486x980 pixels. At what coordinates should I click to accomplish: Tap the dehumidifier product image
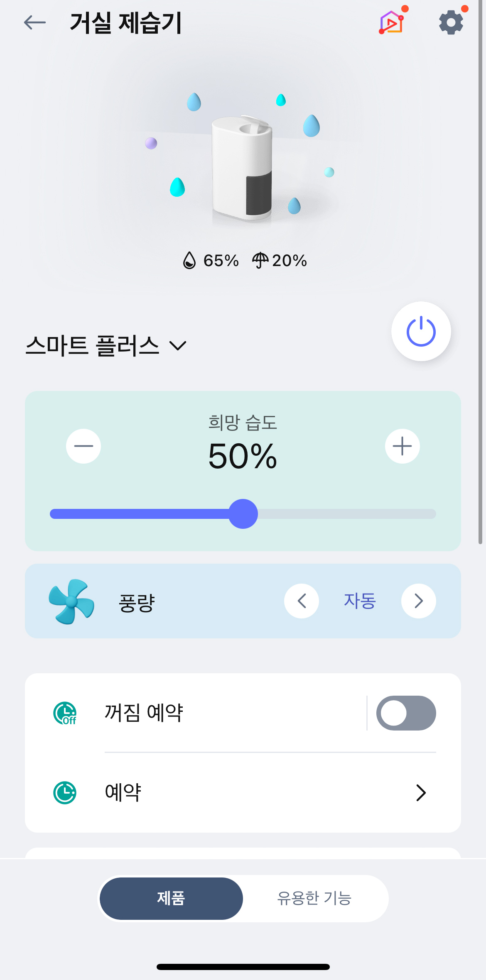[243, 169]
